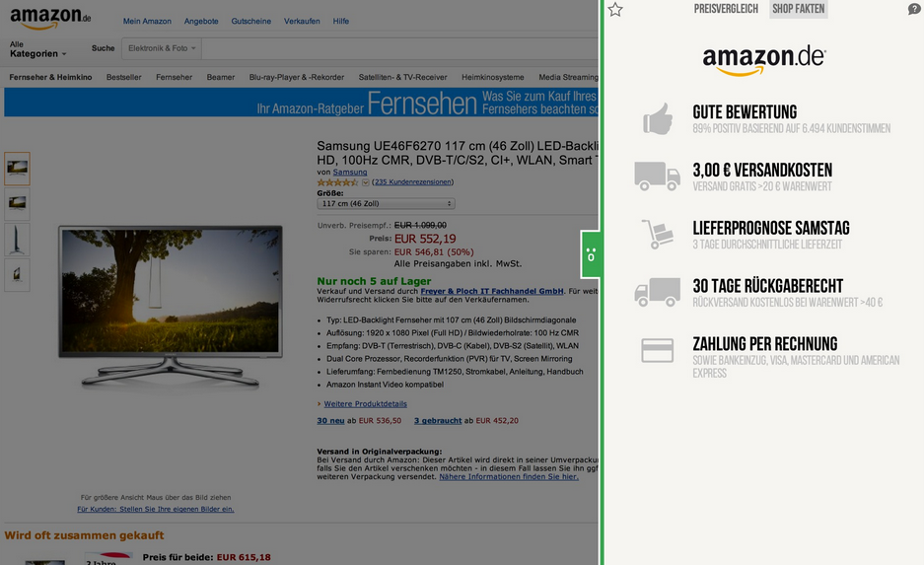The width and height of the screenshot is (924, 565).
Task: Click the star rating of the product
Action: tap(337, 182)
